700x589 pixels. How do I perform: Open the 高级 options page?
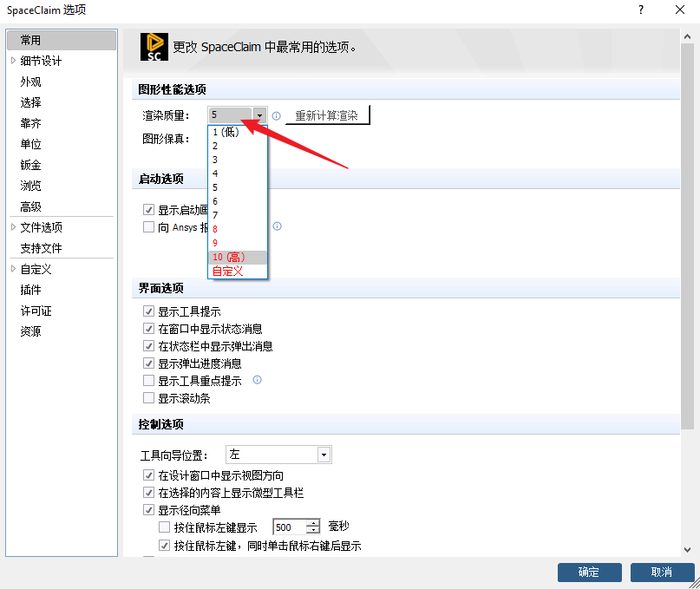30,206
